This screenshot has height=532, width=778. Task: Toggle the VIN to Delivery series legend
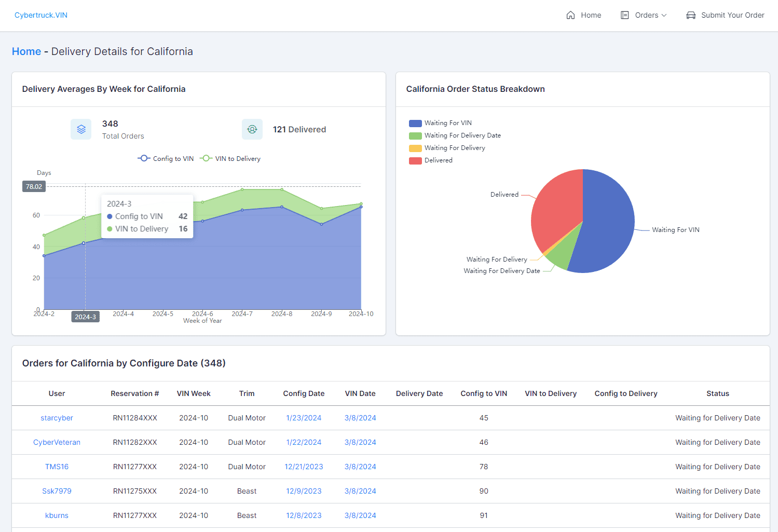[x=230, y=158]
